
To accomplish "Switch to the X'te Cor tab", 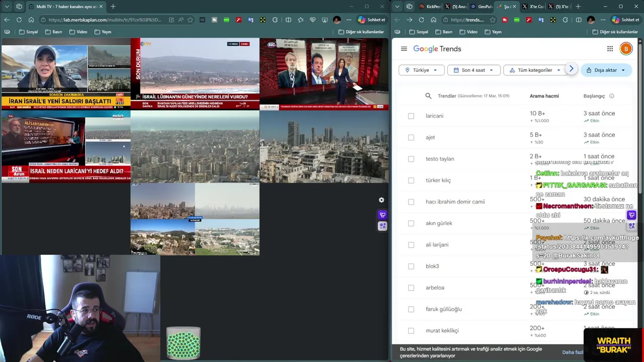I will coord(533,7).
